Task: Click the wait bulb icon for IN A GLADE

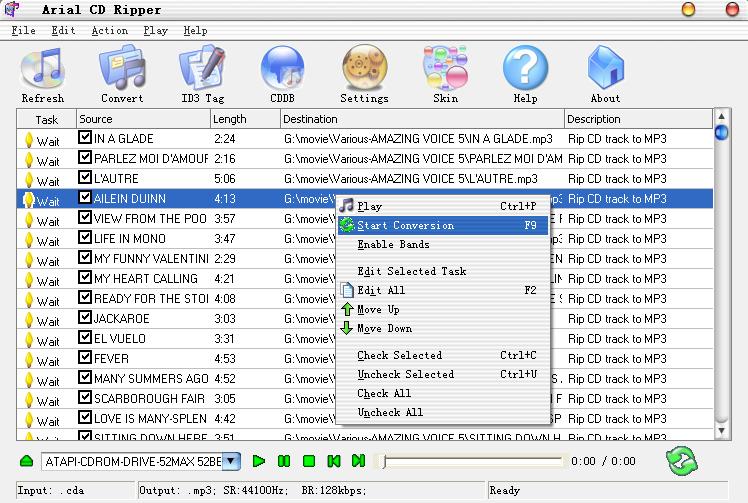Action: click(x=29, y=140)
